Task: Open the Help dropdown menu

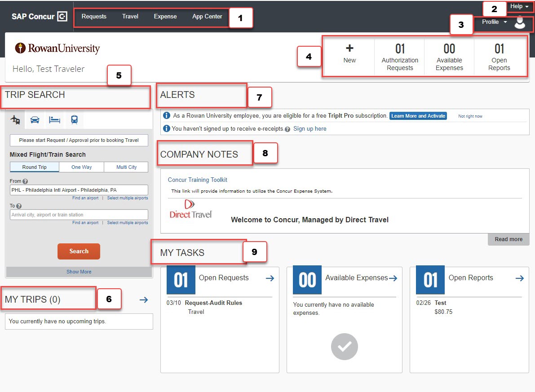Action: (519, 6)
